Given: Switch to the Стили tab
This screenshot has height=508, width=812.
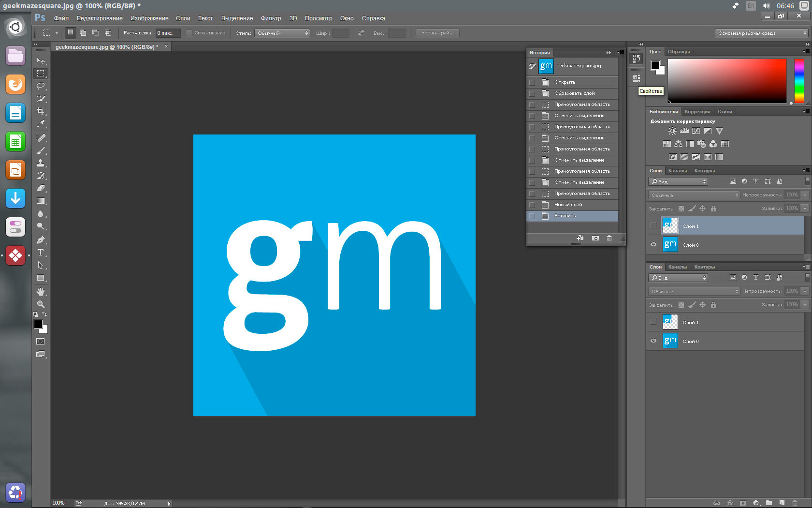Looking at the screenshot, I should pos(725,112).
